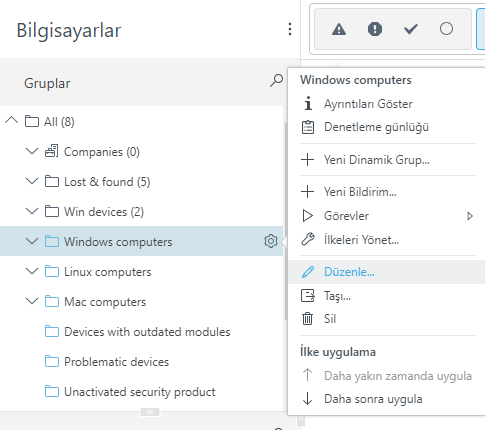This screenshot has width=485, height=430.
Task: Toggle the checkmark OK status filter
Action: point(411,29)
